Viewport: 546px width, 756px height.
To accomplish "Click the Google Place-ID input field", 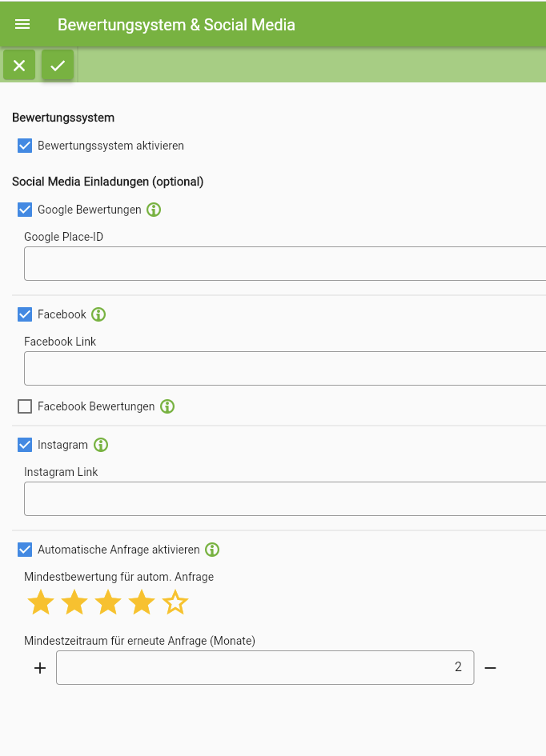I will point(285,264).
